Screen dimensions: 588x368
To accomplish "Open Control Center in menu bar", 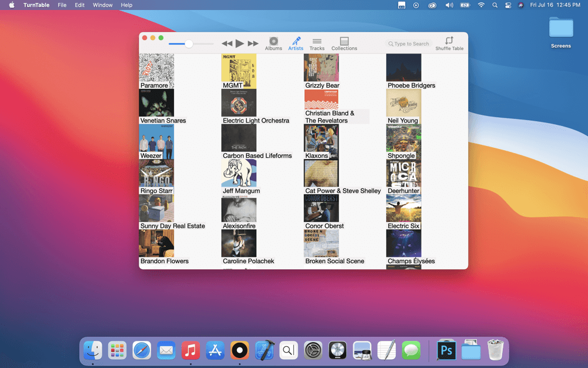I will click(x=508, y=5).
